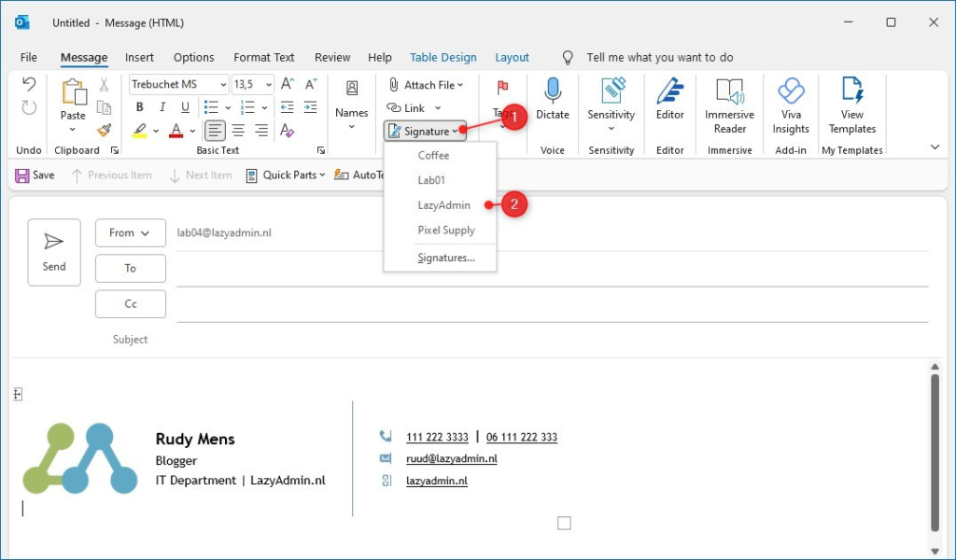Click the Undo arrow icon
Image resolution: width=956 pixels, height=560 pixels.
tap(29, 83)
